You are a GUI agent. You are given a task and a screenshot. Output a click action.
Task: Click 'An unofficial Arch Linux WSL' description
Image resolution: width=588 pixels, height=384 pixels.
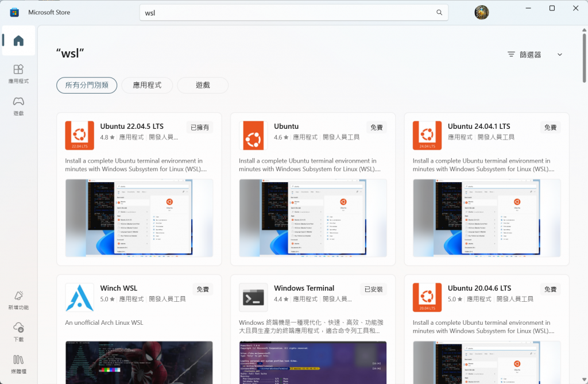click(x=104, y=322)
